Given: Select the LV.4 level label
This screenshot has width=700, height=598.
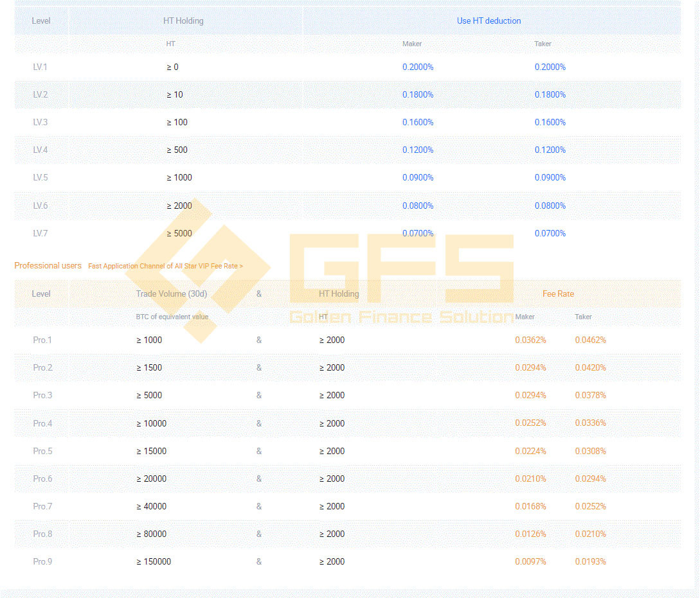Looking at the screenshot, I should [x=40, y=150].
